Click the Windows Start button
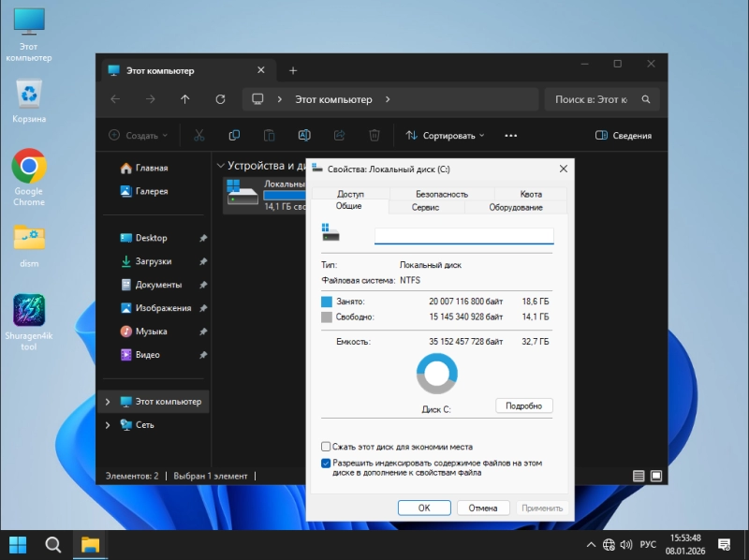 click(18, 544)
